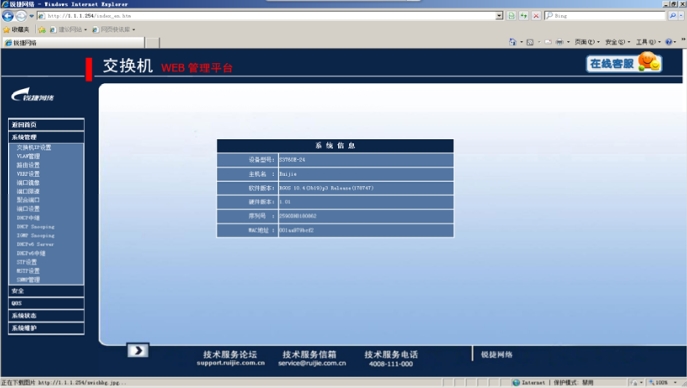Collapse the 系统管理 sidebar section
The height and width of the screenshot is (388, 687).
46,137
